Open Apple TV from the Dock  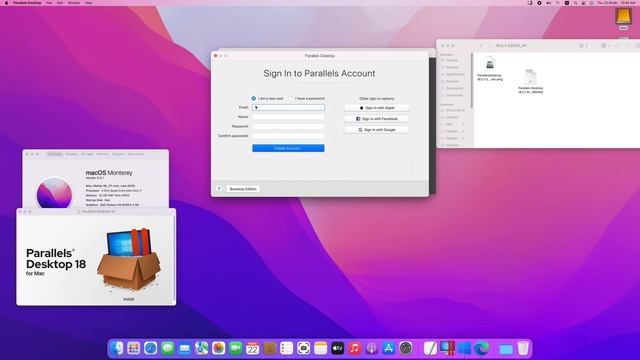[x=338, y=348]
